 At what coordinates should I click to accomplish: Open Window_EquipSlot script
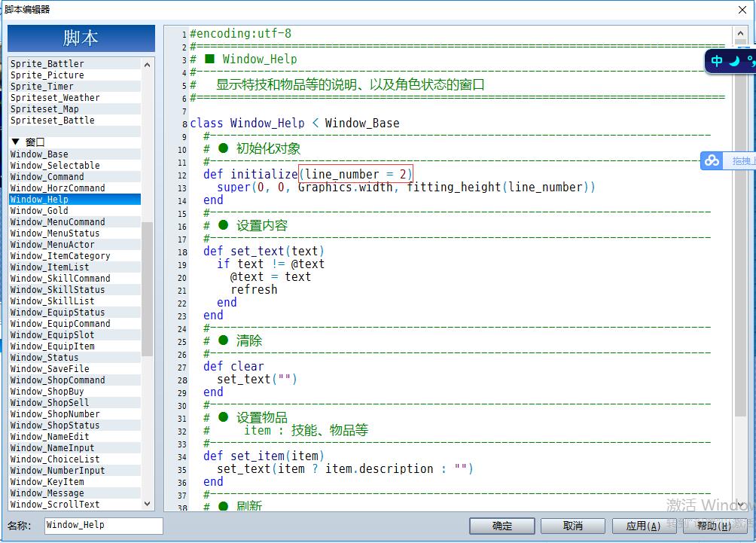pos(75,335)
